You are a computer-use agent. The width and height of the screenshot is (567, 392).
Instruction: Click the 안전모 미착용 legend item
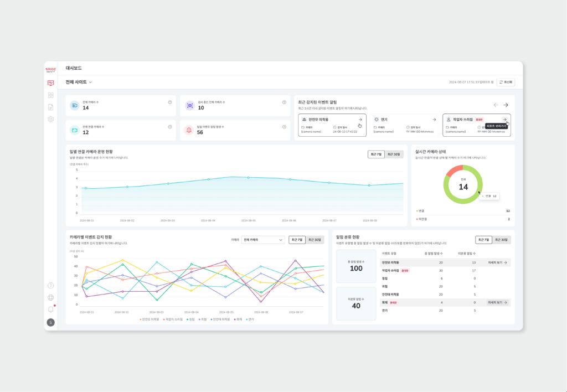point(150,319)
